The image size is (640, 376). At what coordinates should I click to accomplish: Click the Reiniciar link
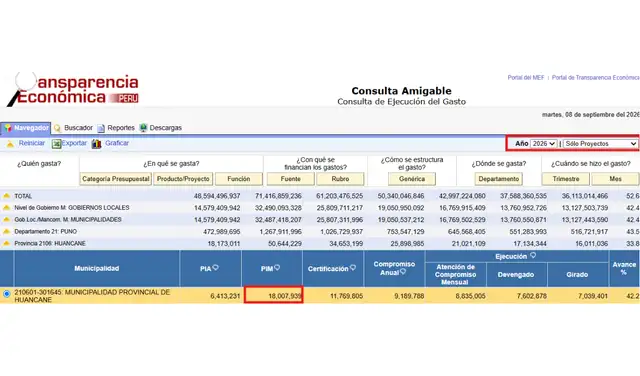(32, 143)
